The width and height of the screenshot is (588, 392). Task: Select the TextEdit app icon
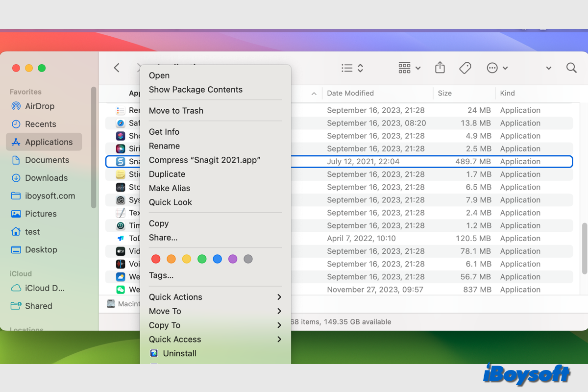pyautogui.click(x=121, y=213)
